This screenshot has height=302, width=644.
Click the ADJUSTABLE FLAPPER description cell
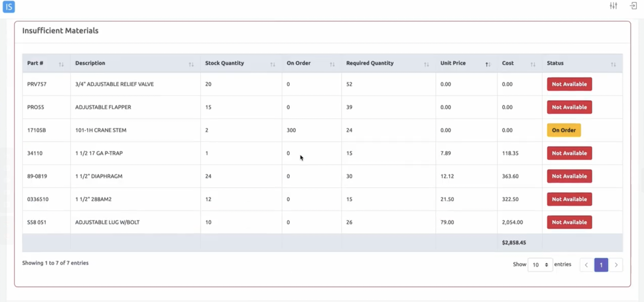click(103, 107)
